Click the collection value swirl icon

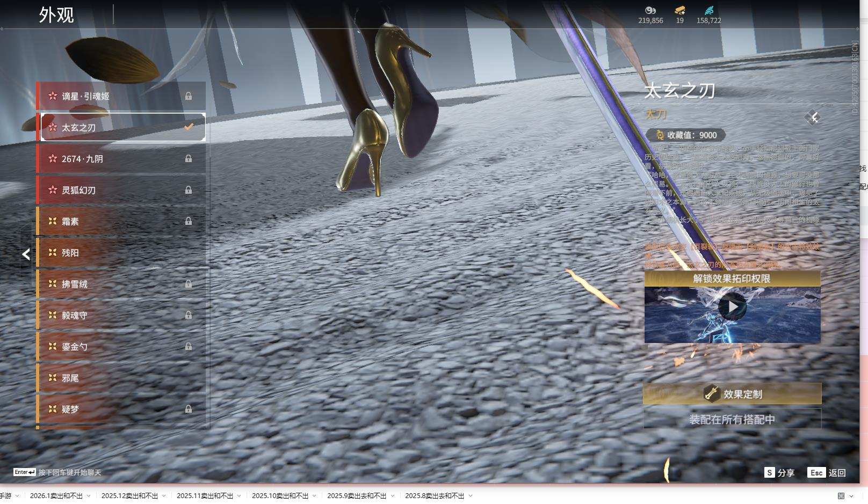[x=660, y=135]
